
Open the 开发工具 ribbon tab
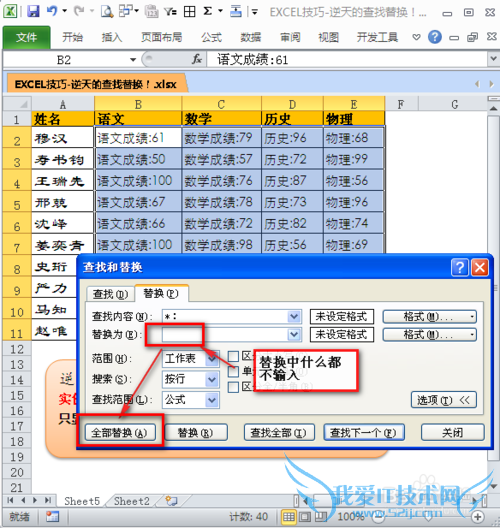pos(377,37)
